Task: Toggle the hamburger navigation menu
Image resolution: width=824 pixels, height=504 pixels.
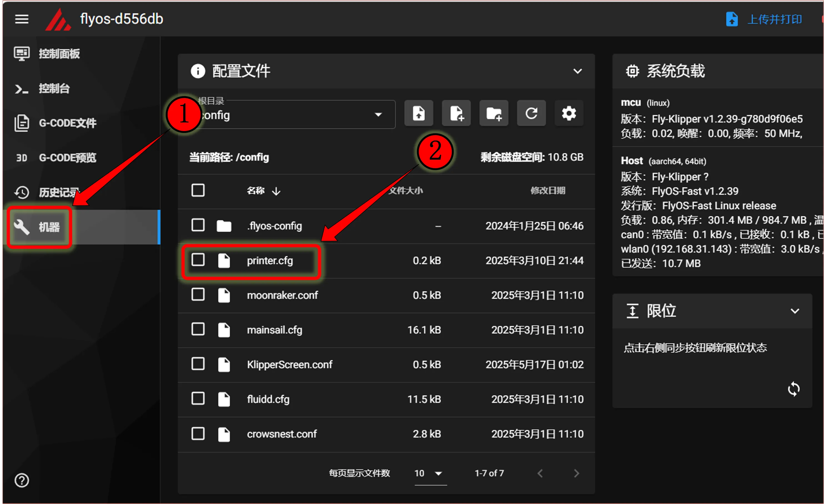Action: click(22, 19)
